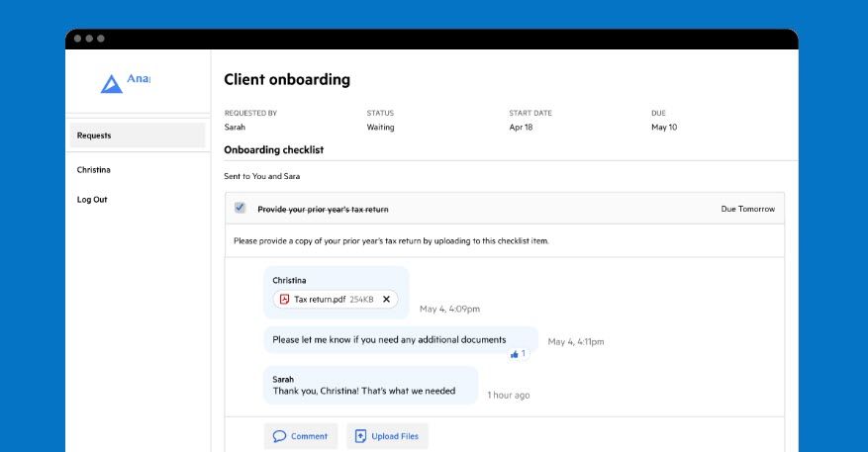
Task: Open the Requests sidebar item
Action: point(138,135)
